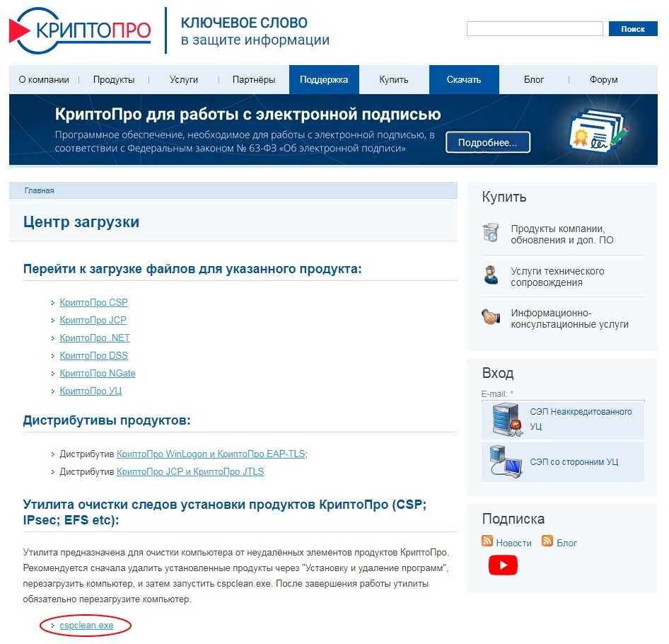The height and width of the screenshot is (644, 669).
Task: Open the Скачать menu tab
Action: pos(464,79)
